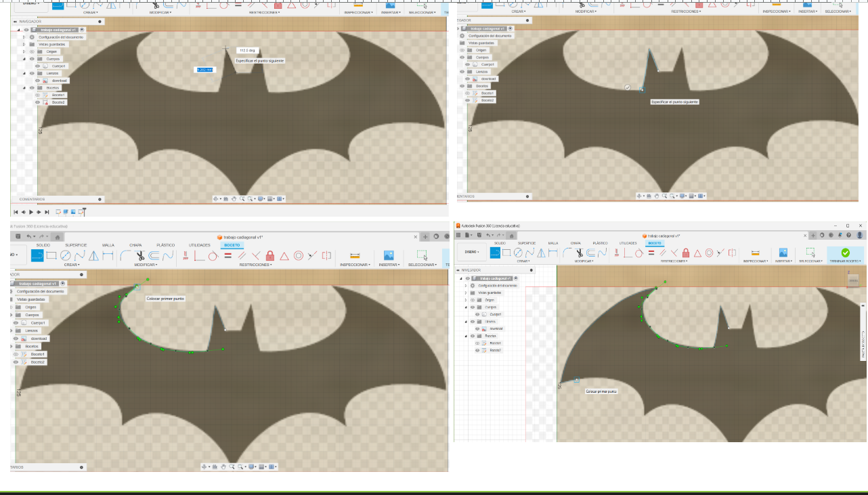Open PLÁSTICO tab in bottom-left window
The height and width of the screenshot is (495, 868).
pos(166,245)
